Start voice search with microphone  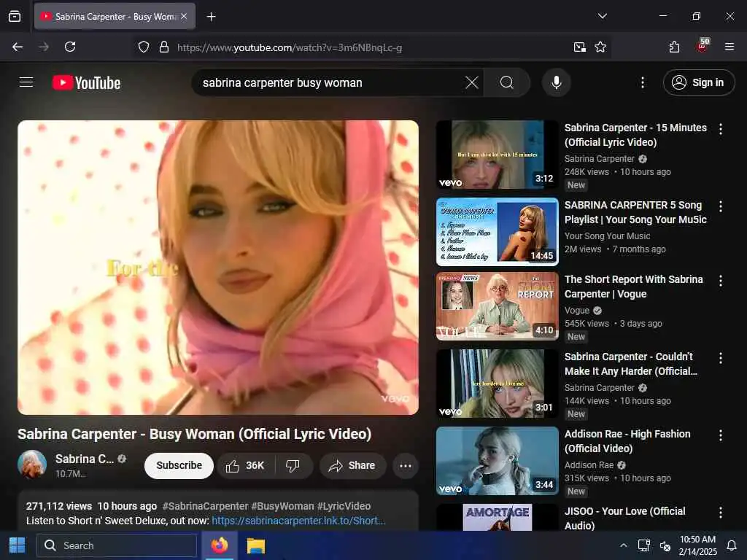[x=557, y=83]
